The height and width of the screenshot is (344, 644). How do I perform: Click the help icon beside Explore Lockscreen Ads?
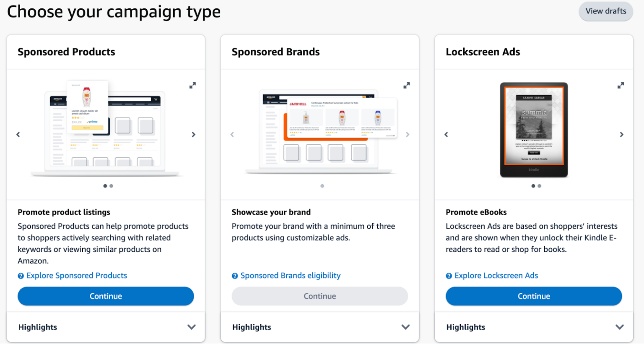click(449, 276)
